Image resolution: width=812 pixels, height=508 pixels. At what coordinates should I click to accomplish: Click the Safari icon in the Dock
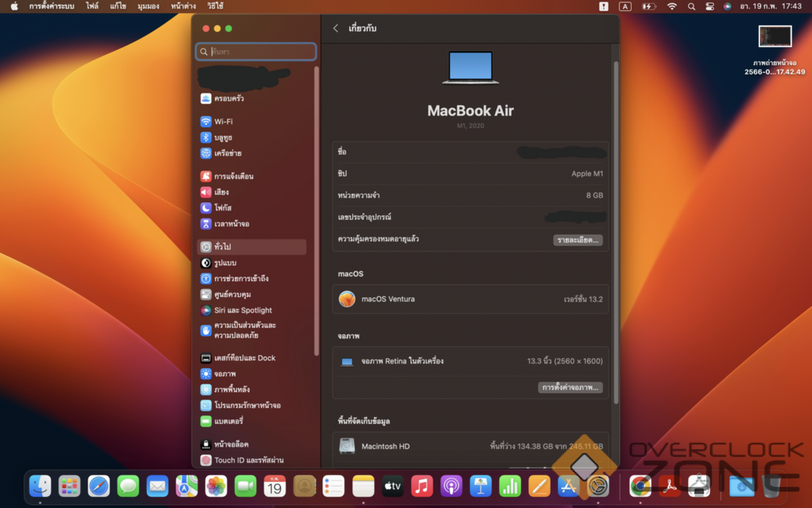click(99, 487)
